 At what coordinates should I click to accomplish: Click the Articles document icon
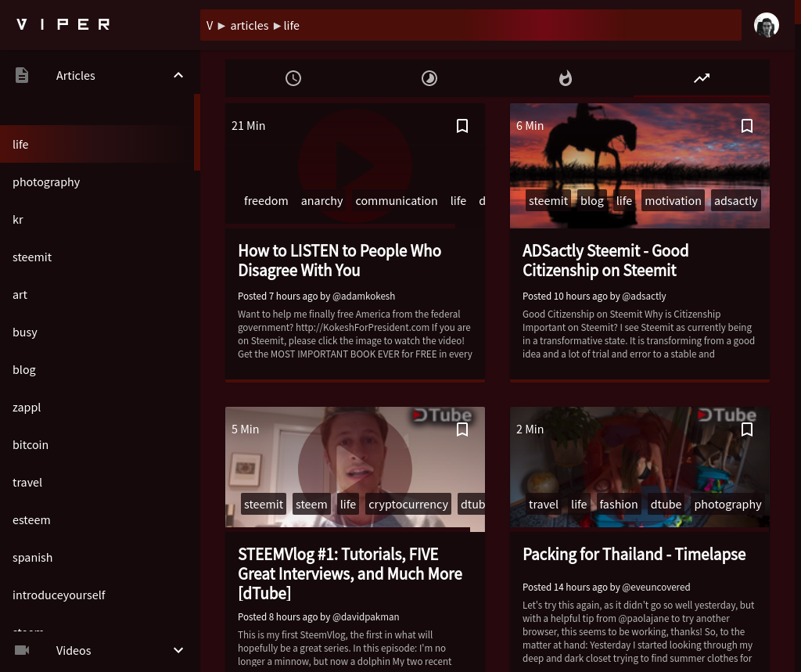pyautogui.click(x=21, y=75)
